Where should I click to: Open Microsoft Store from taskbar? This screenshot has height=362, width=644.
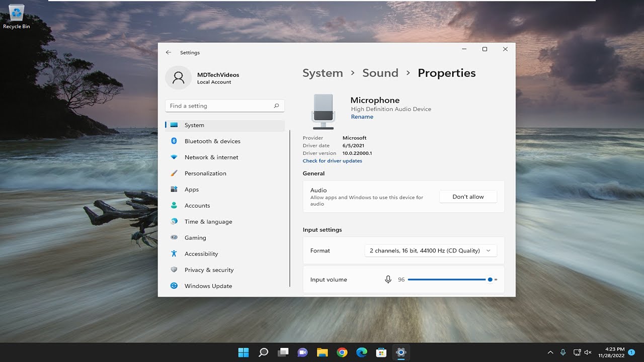click(x=381, y=352)
